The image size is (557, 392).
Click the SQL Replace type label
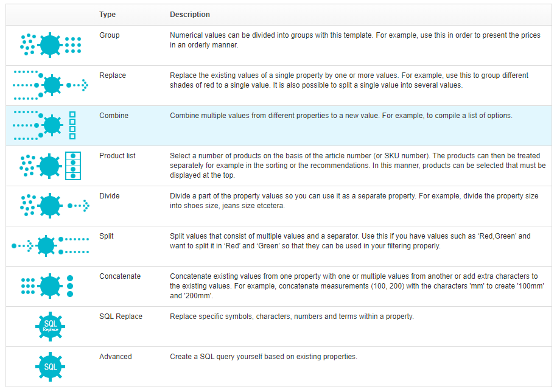click(121, 317)
